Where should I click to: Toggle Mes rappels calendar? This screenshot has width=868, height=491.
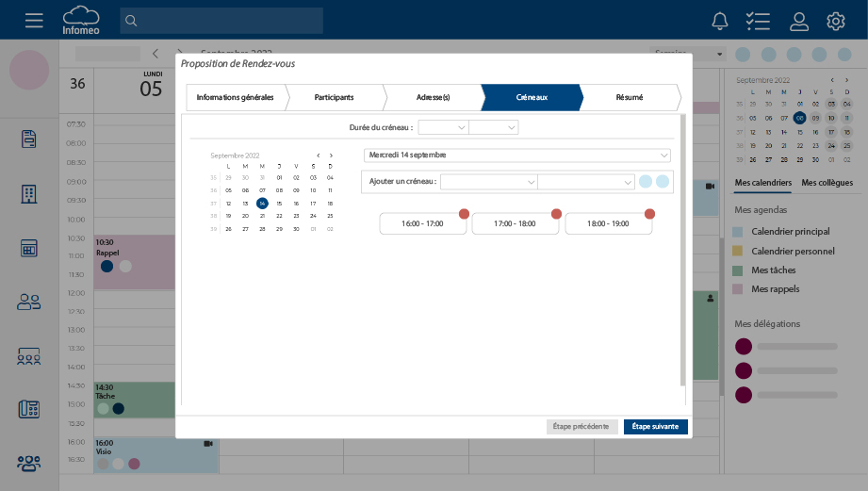(737, 289)
